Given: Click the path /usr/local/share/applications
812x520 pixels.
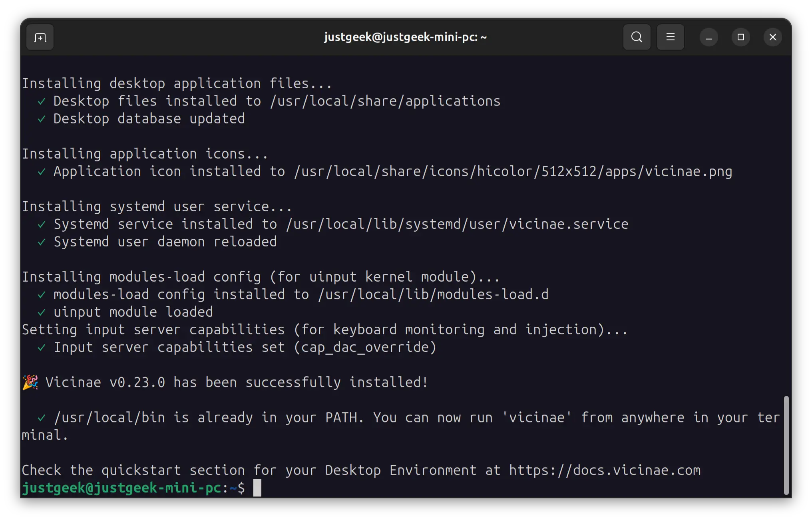Looking at the screenshot, I should pos(385,101).
